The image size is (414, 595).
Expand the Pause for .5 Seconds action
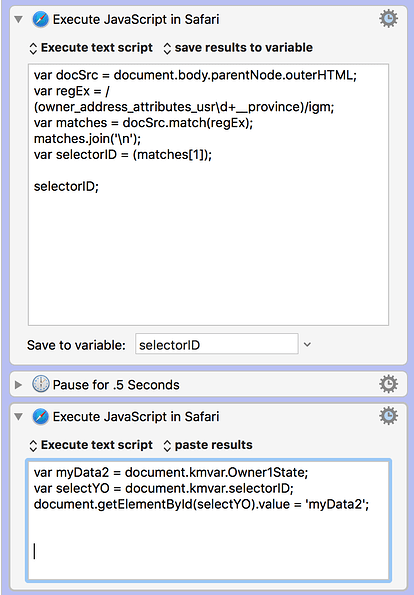[18, 384]
